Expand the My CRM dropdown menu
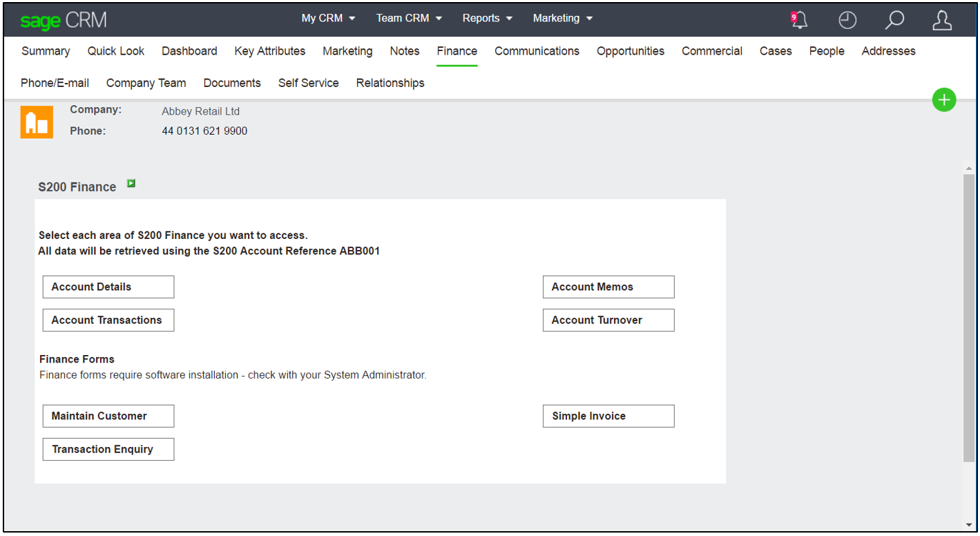 click(x=328, y=19)
